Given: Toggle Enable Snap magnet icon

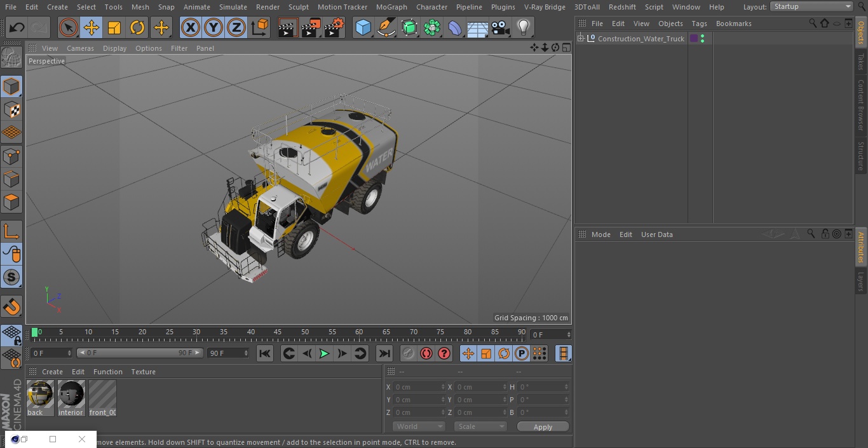Looking at the screenshot, I should (11, 307).
